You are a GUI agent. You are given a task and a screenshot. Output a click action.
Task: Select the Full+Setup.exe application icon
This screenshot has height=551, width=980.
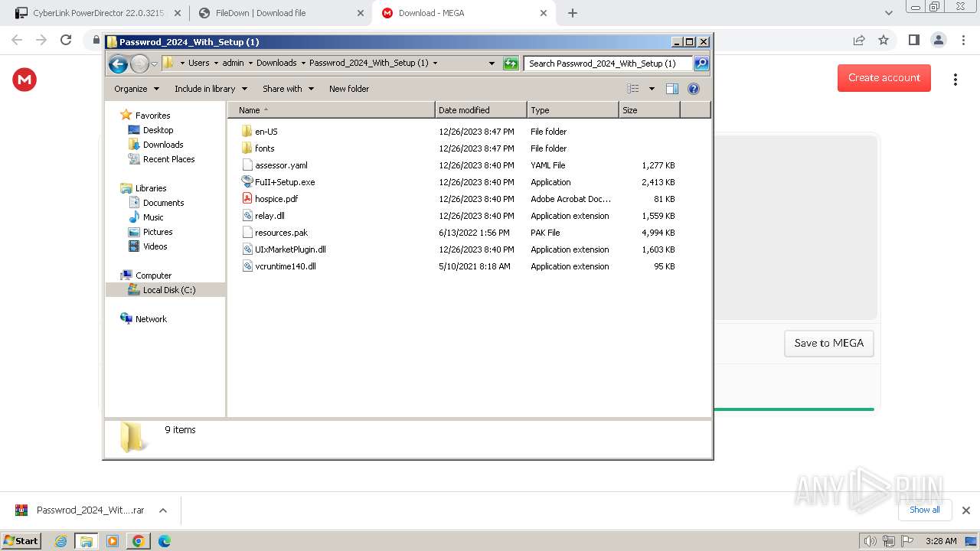click(247, 182)
